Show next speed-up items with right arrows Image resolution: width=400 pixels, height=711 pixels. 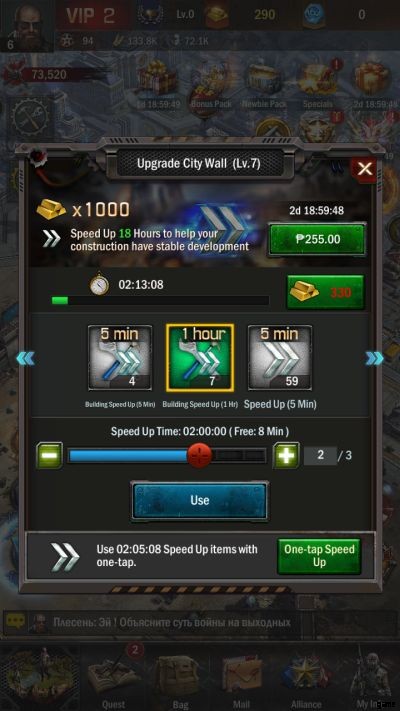coord(375,359)
